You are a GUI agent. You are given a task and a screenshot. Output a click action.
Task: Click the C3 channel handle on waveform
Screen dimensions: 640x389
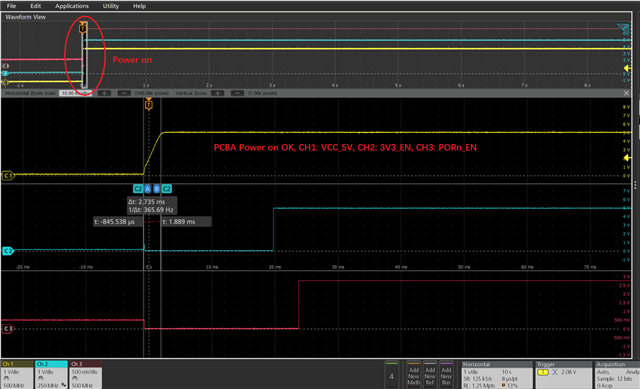[x=8, y=329]
